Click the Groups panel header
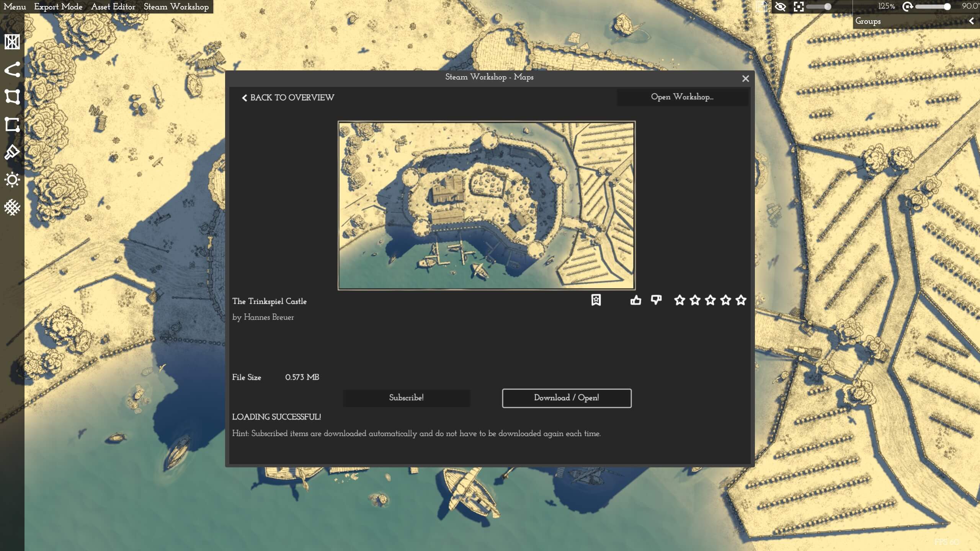Screen dimensions: 980x551 coord(916,21)
